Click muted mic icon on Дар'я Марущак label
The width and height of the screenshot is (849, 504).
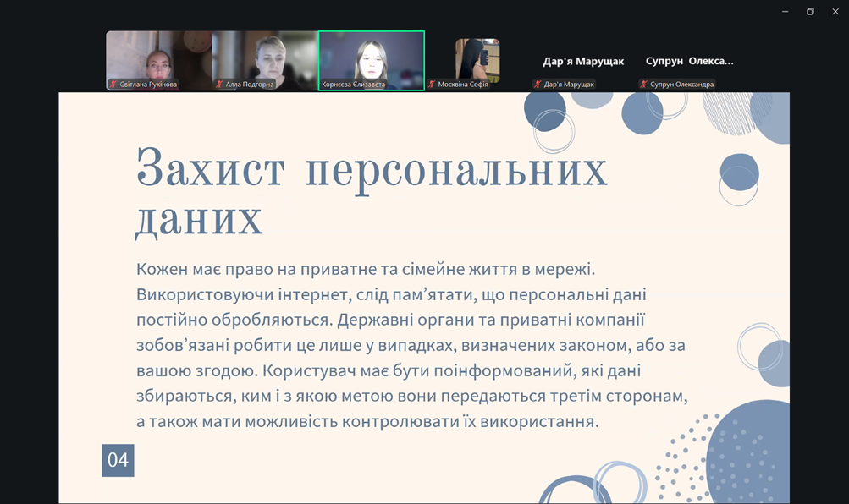(538, 85)
